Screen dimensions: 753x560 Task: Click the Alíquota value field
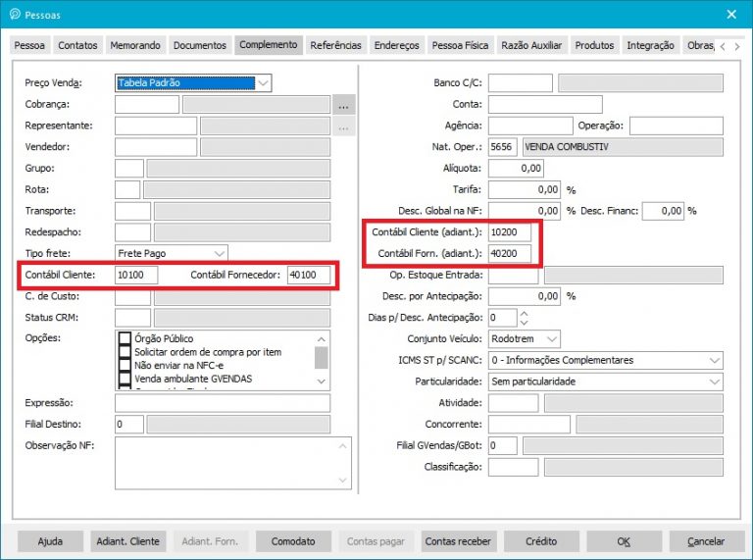(x=517, y=168)
